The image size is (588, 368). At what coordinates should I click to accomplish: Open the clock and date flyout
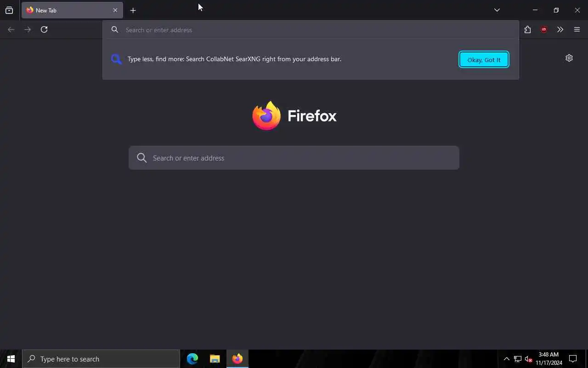tap(549, 359)
